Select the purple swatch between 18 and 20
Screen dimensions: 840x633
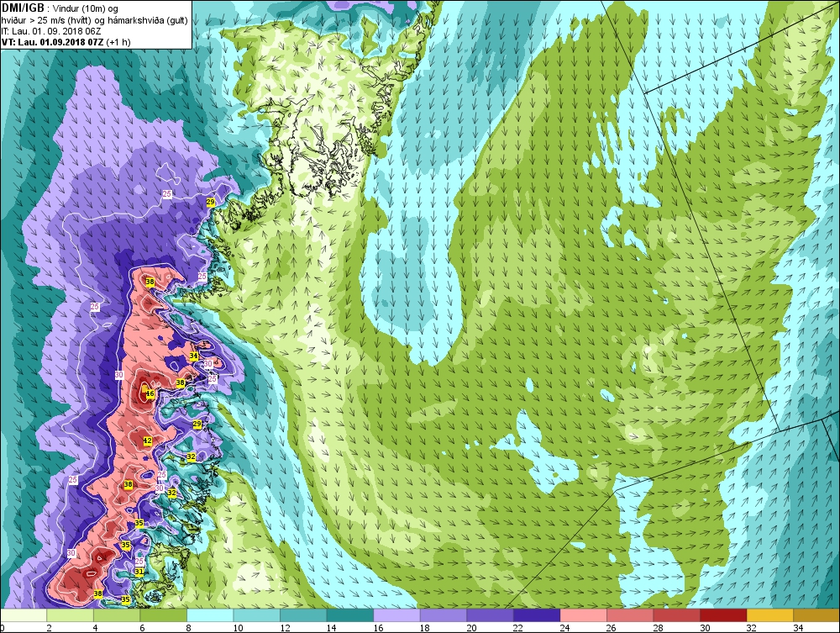pos(443,615)
